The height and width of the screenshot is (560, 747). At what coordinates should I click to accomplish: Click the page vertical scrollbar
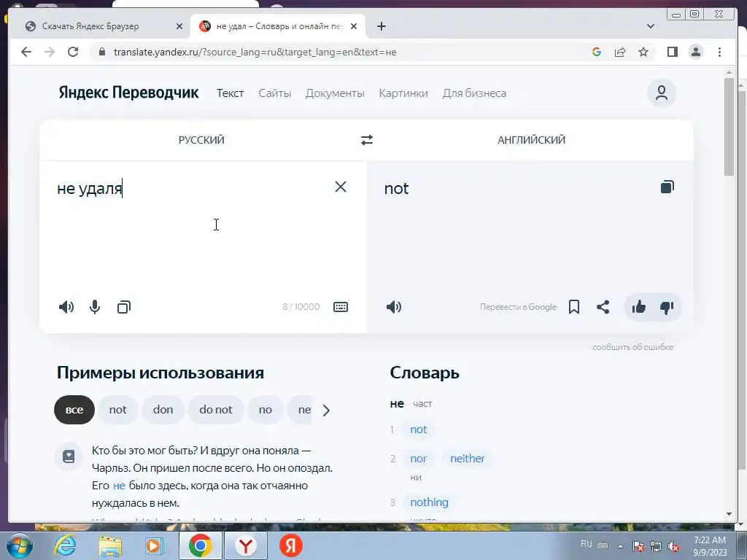[729, 127]
